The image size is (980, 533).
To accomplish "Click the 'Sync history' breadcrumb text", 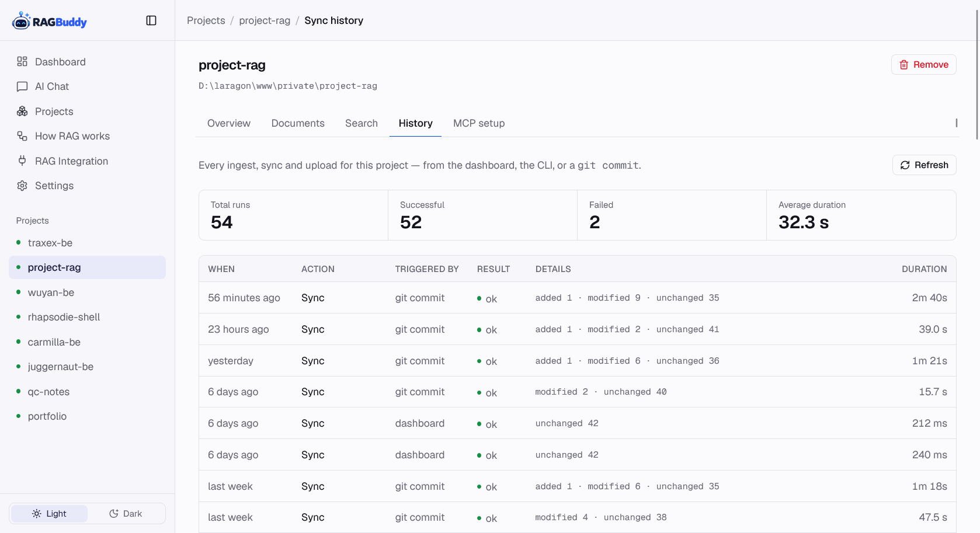I will [333, 20].
